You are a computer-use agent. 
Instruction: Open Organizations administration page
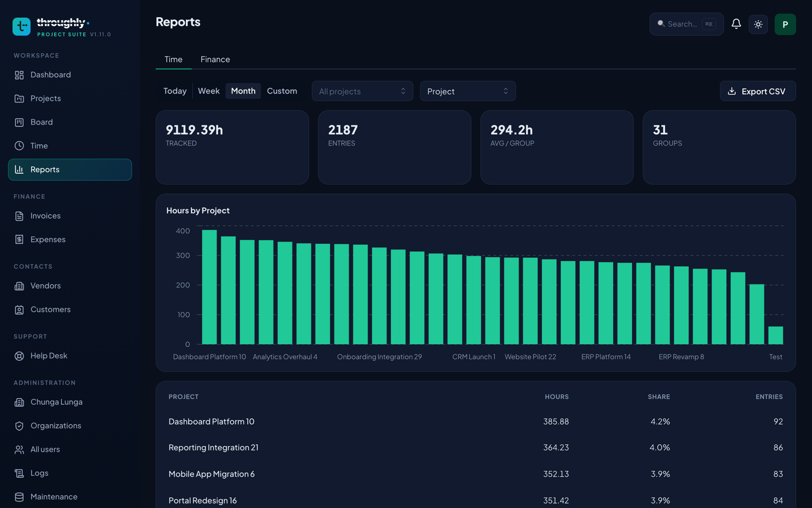(x=70, y=426)
